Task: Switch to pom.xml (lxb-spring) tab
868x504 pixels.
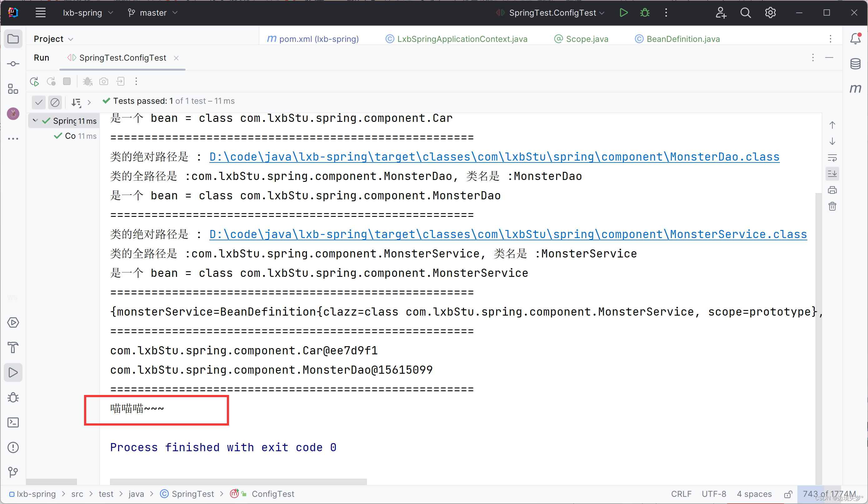Action: (313, 39)
